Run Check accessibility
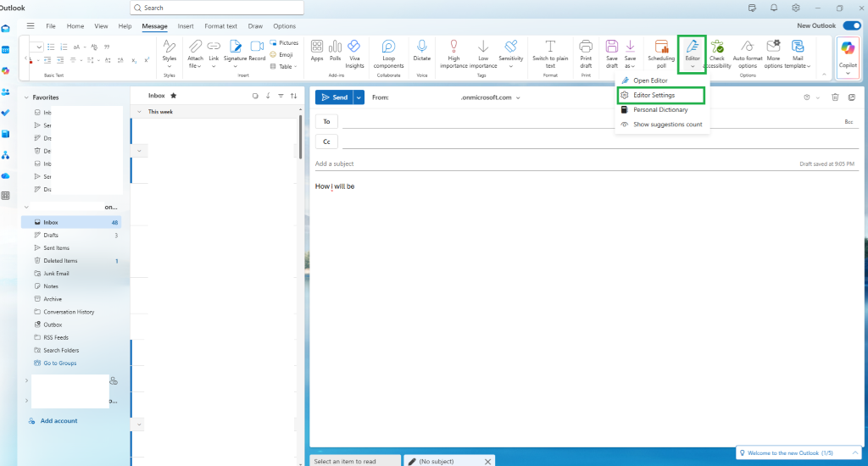The height and width of the screenshot is (466, 868). click(717, 53)
